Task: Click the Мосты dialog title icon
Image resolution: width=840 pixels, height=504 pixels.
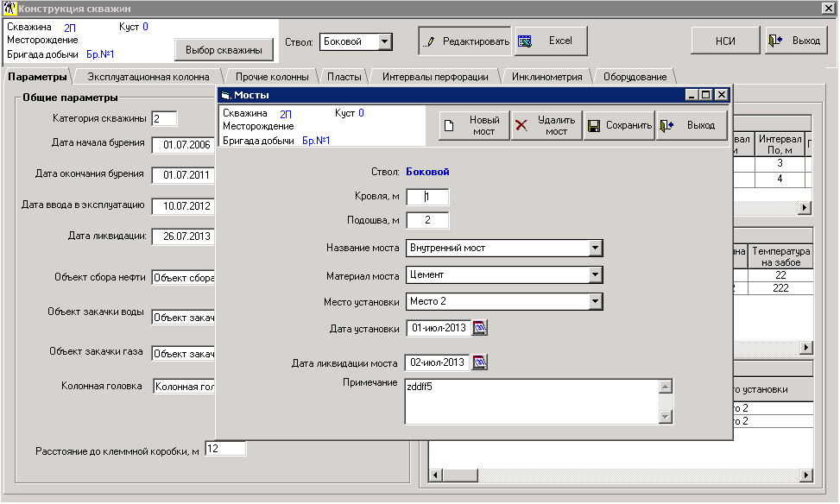Action: (225, 95)
